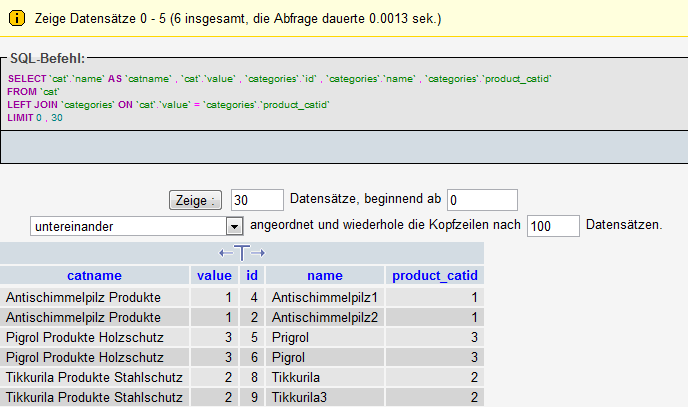Viewport: 688px width, 407px height.
Task: Click the LEFT JOIN keyword in query
Action: click(x=32, y=105)
